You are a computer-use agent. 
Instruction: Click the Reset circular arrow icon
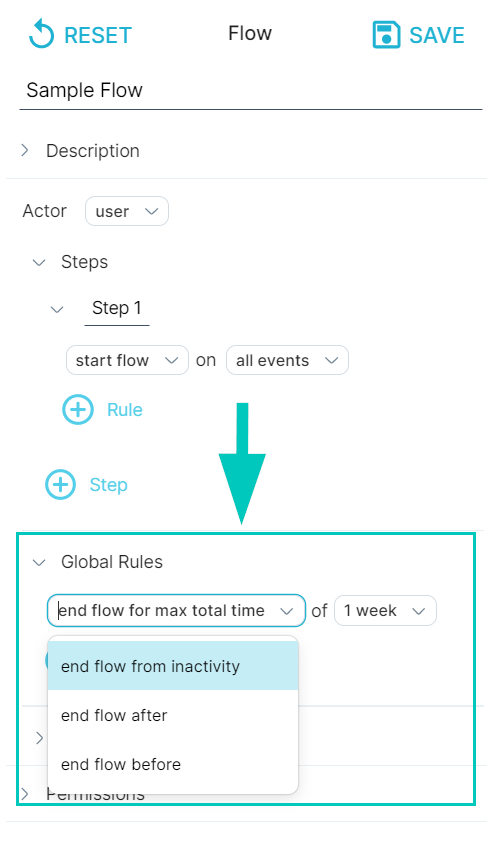tap(41, 34)
